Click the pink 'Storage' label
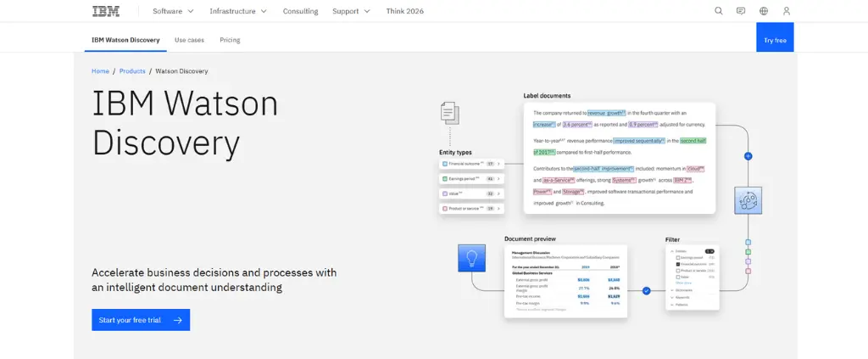 574,192
